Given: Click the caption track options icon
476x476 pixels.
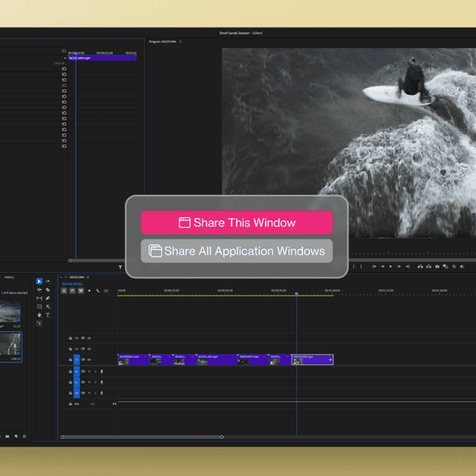Looking at the screenshot, I should (106, 291).
